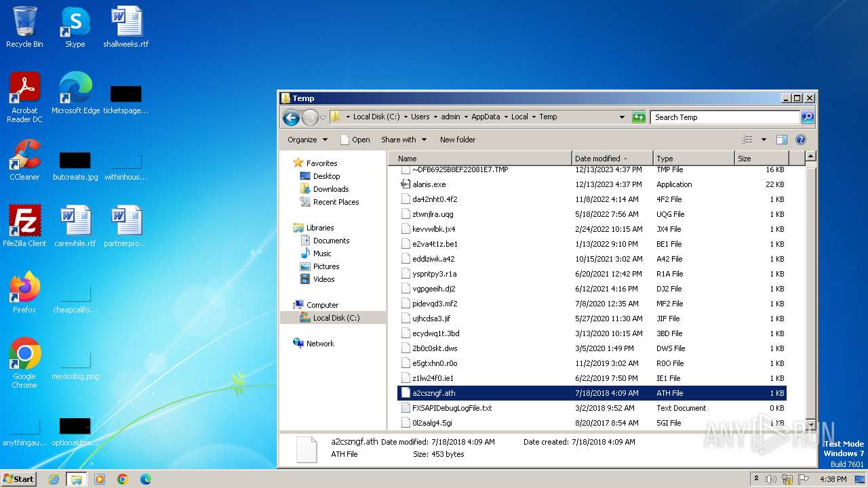Toggle the preview pane button

tap(781, 140)
